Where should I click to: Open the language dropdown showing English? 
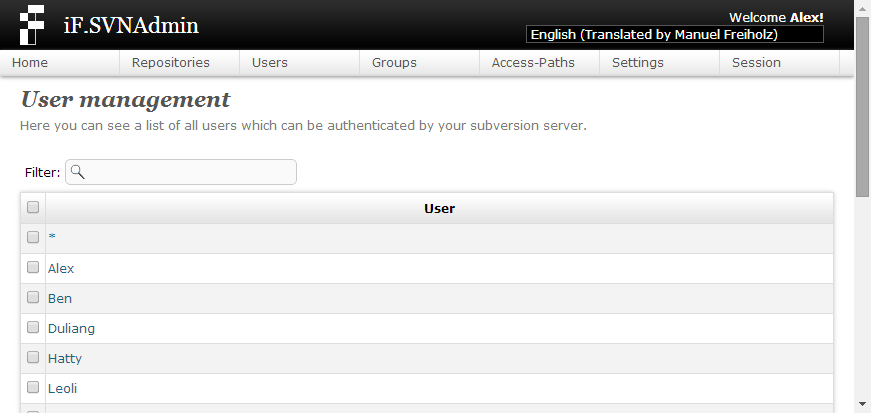(674, 34)
